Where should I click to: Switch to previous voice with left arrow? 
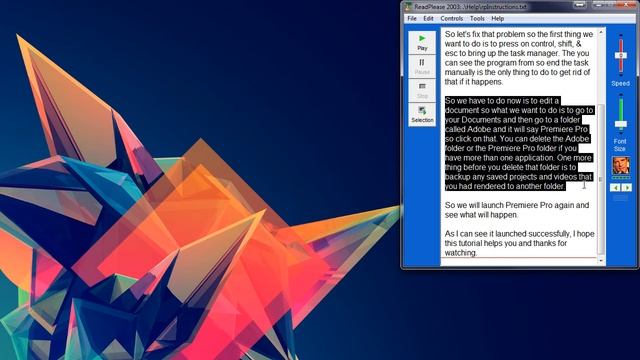[615, 187]
